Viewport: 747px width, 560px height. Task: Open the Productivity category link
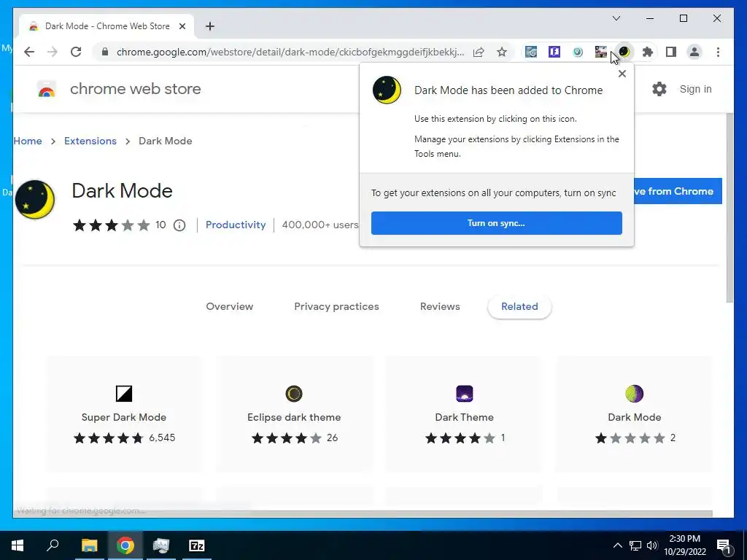coord(236,225)
